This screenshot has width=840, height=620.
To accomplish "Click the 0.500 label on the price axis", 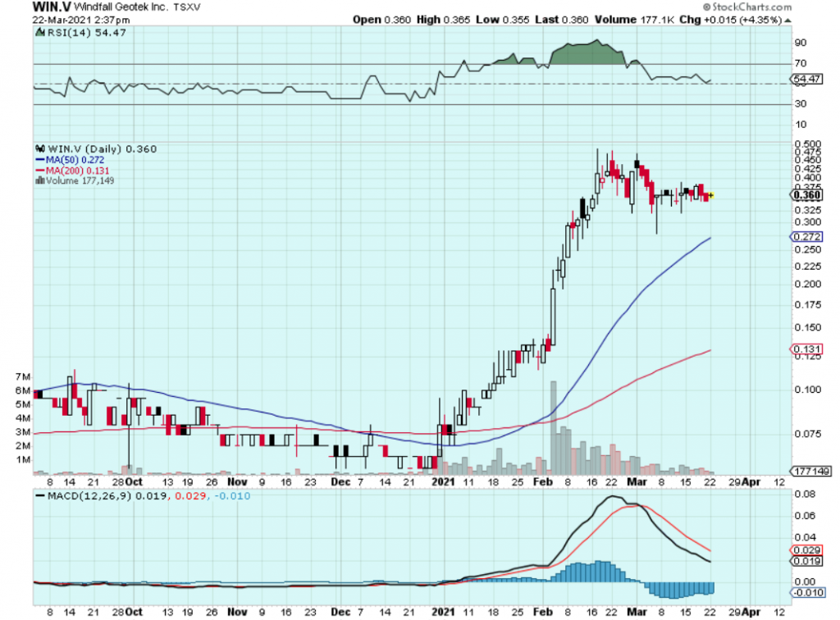I will pyautogui.click(x=808, y=144).
